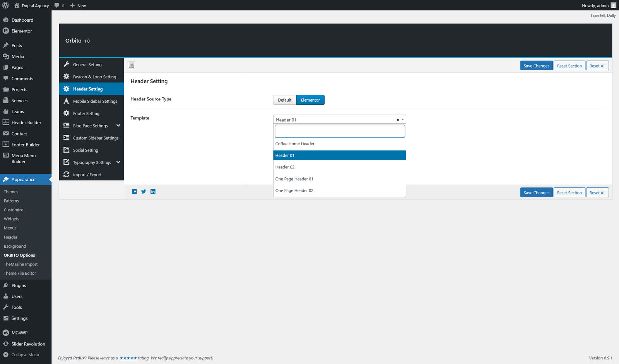Image resolution: width=619 pixels, height=364 pixels.
Task: Open the LinkedIn social icon link
Action: pos(153,192)
